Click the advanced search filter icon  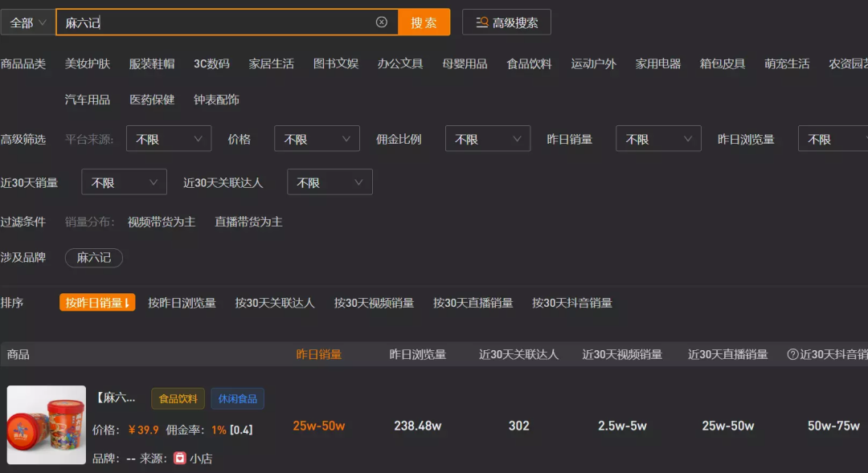[x=482, y=22]
